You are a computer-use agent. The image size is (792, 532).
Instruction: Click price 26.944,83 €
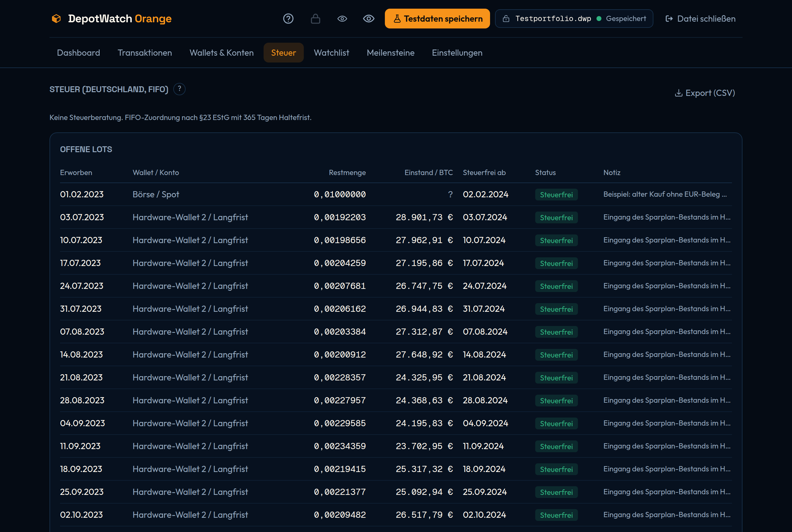tap(424, 309)
